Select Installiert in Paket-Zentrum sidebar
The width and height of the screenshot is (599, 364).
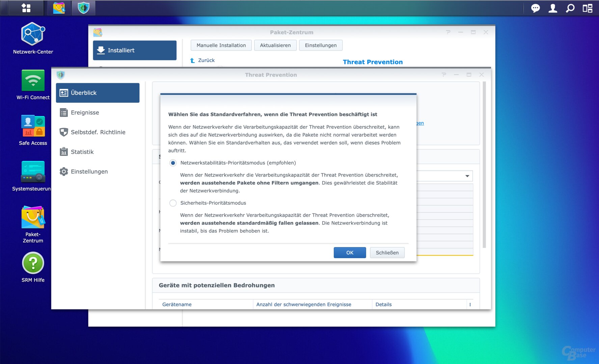[135, 50]
